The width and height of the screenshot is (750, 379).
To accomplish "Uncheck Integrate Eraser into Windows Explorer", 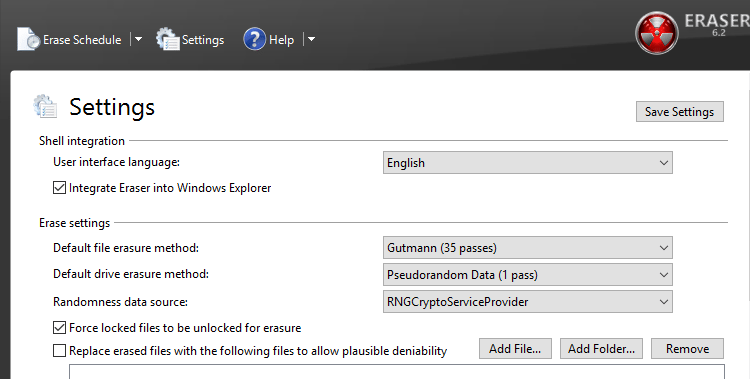I will [x=59, y=188].
